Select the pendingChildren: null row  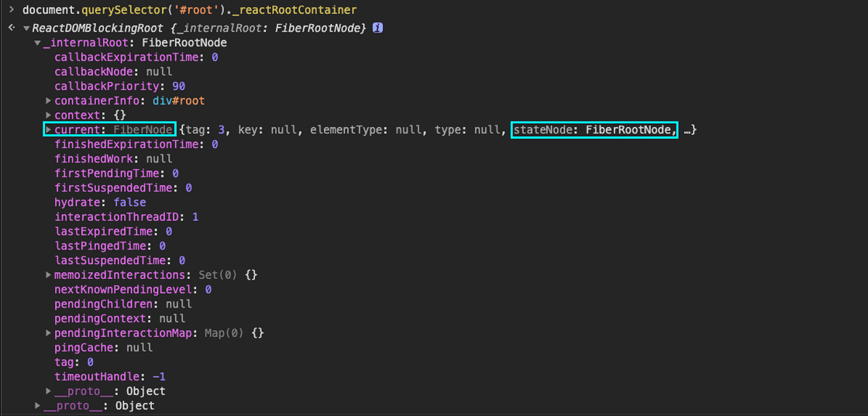(123, 304)
